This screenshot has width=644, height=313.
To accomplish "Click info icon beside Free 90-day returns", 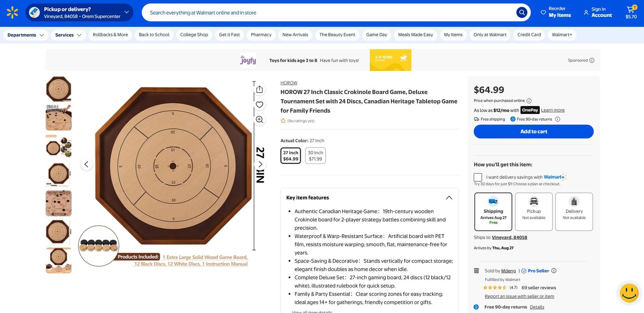I will tap(557, 119).
